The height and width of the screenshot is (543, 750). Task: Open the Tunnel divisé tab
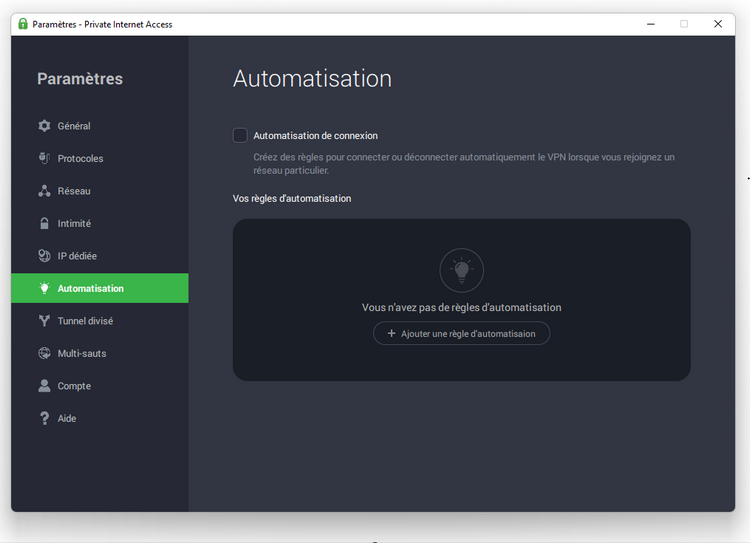pos(100,321)
